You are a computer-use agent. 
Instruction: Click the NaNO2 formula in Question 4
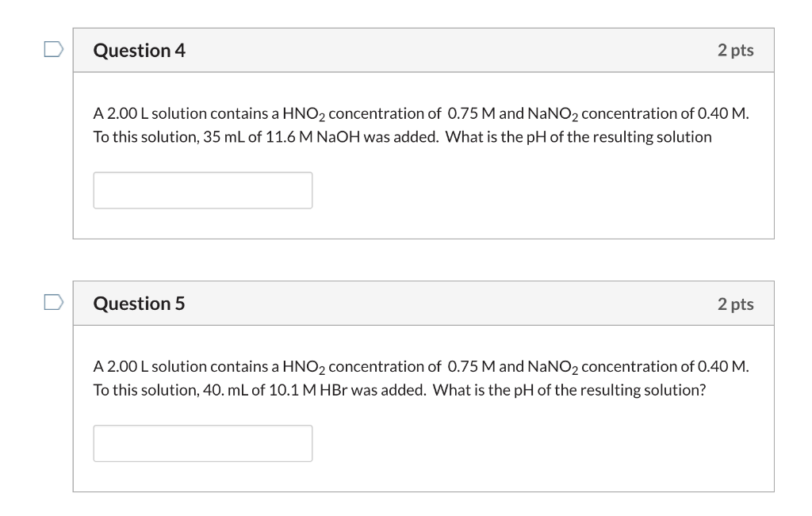point(553,114)
